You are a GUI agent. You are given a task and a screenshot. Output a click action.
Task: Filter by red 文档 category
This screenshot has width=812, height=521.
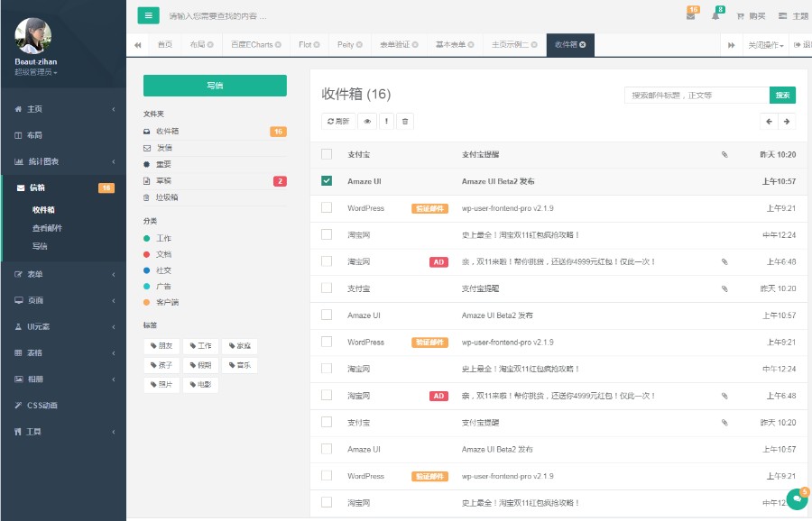click(x=158, y=254)
